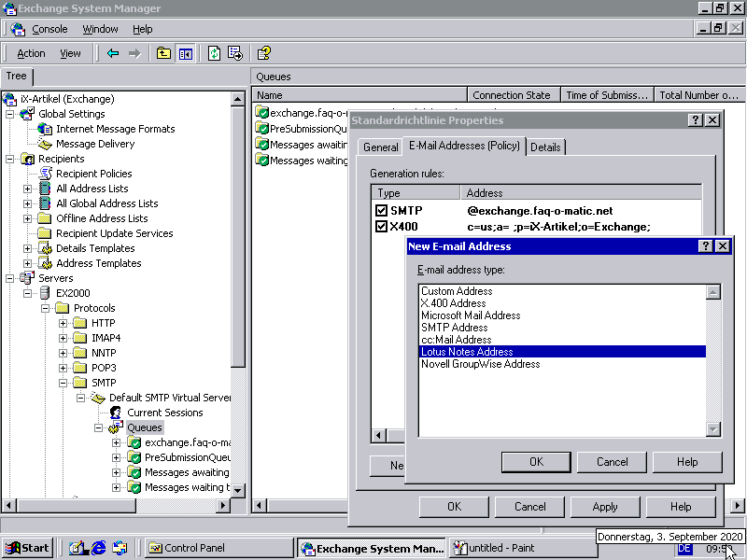The height and width of the screenshot is (560, 747).
Task: Click the Internet Message Formats icon
Action: [x=45, y=129]
